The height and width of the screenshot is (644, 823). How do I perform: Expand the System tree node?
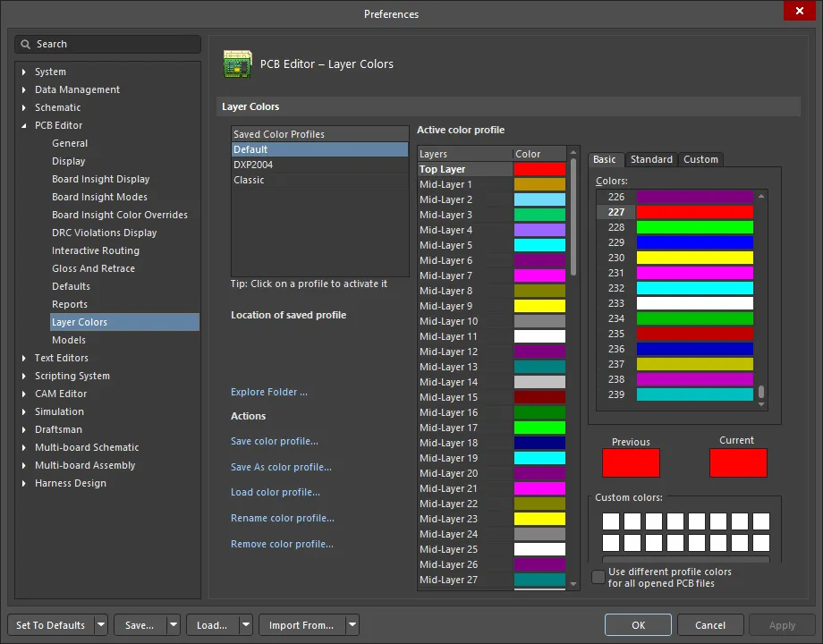point(23,72)
